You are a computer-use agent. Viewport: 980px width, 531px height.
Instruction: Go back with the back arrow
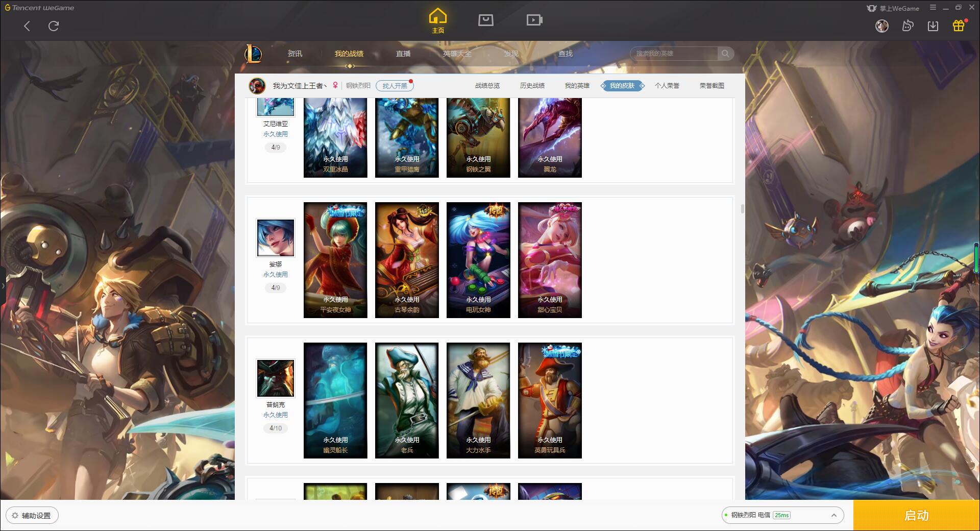point(27,26)
